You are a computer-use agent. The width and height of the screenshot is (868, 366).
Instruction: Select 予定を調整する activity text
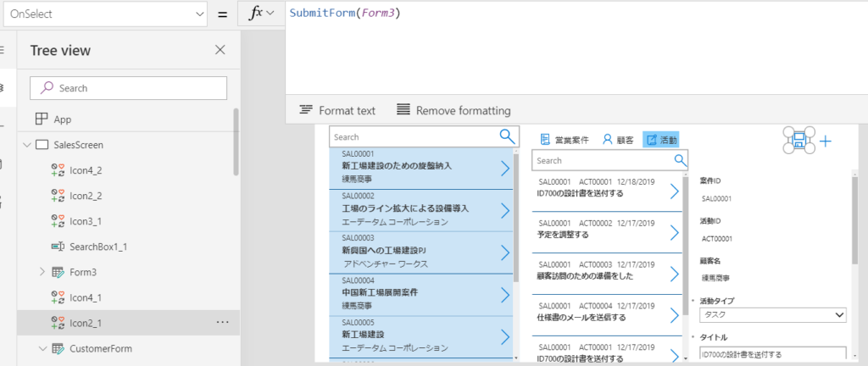[563, 235]
